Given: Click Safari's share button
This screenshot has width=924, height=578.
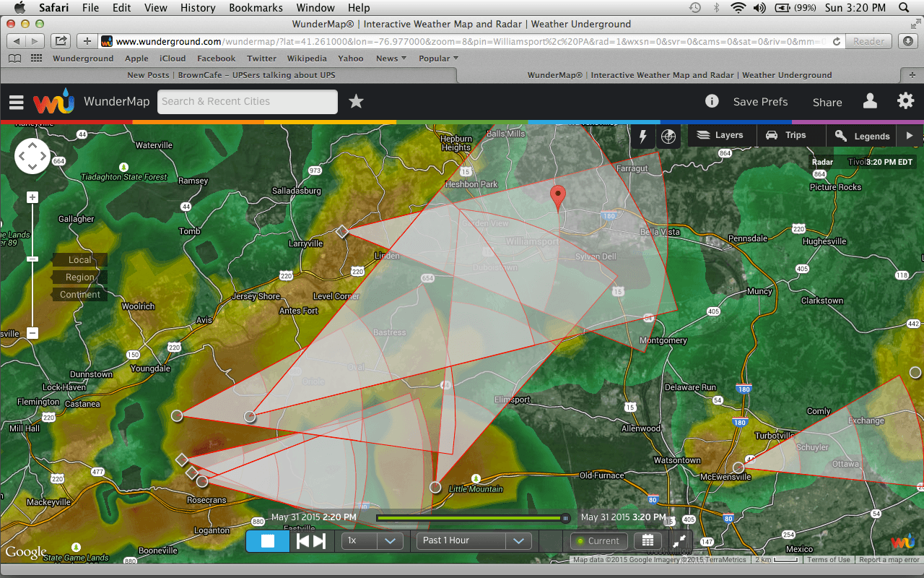Looking at the screenshot, I should click(x=61, y=41).
